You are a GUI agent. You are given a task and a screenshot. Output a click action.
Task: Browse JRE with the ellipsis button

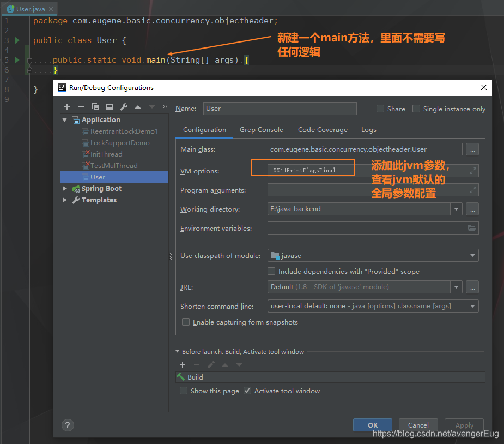pos(472,287)
